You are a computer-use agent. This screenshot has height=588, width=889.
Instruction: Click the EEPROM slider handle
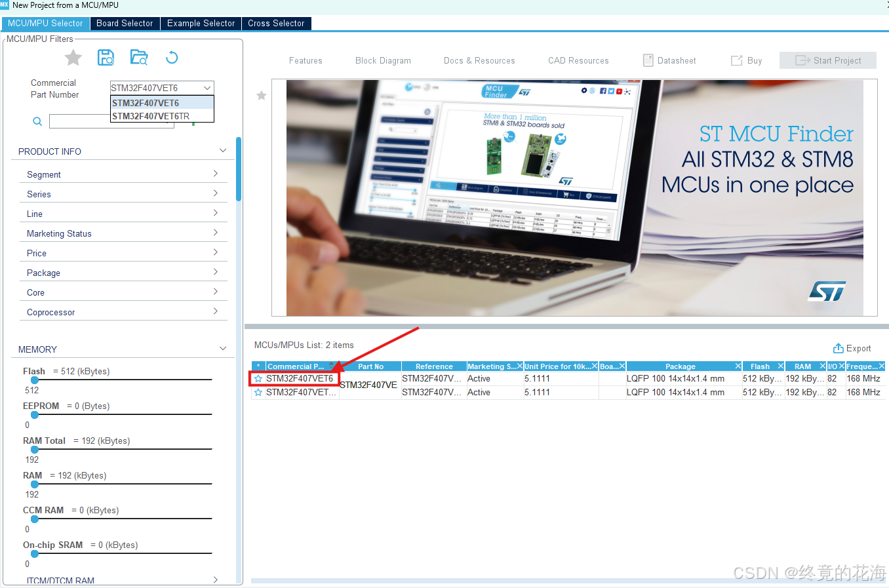[x=35, y=415]
